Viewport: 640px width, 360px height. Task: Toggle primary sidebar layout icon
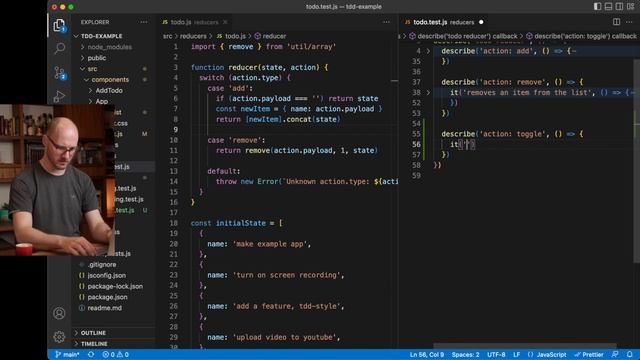pyautogui.click(x=598, y=7)
